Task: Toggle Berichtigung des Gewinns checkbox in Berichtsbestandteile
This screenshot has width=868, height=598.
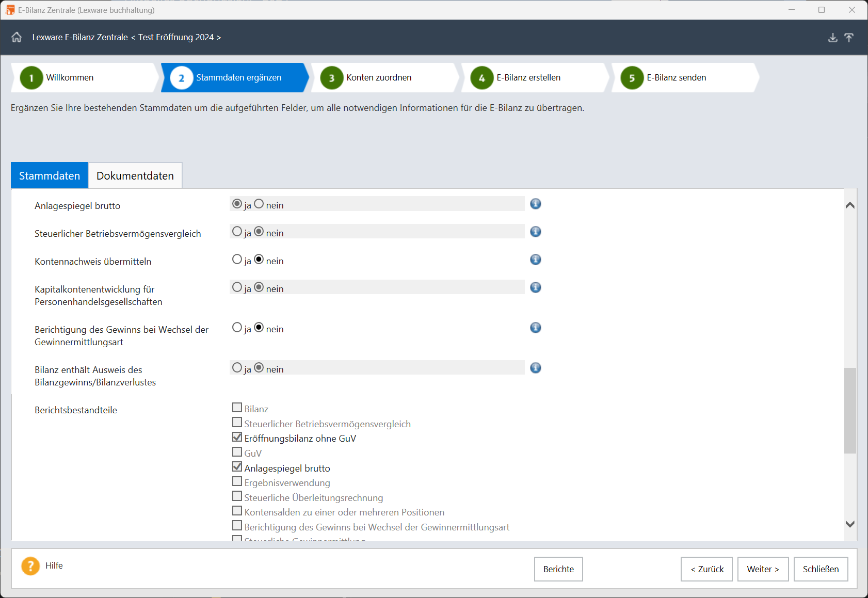Action: [237, 526]
